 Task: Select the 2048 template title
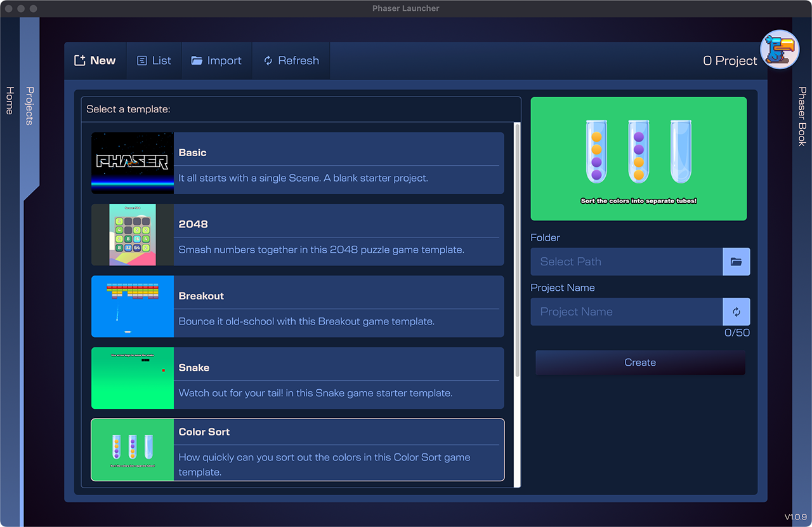tap(193, 224)
